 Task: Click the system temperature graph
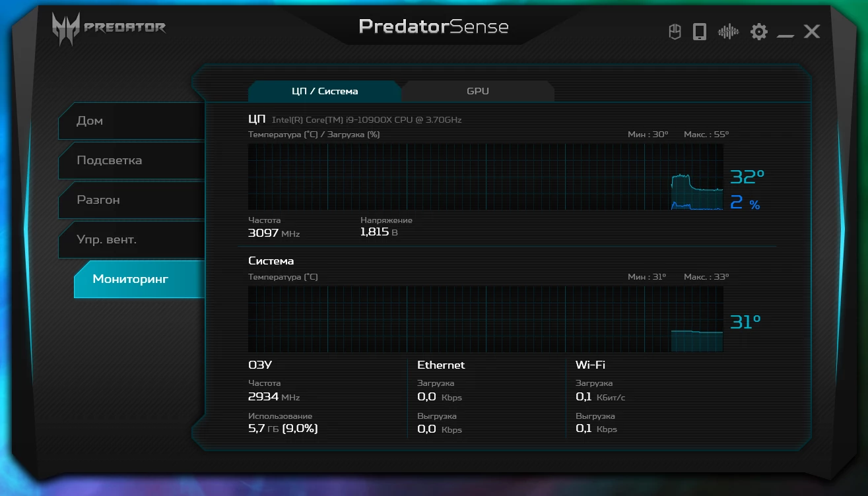tap(486, 319)
